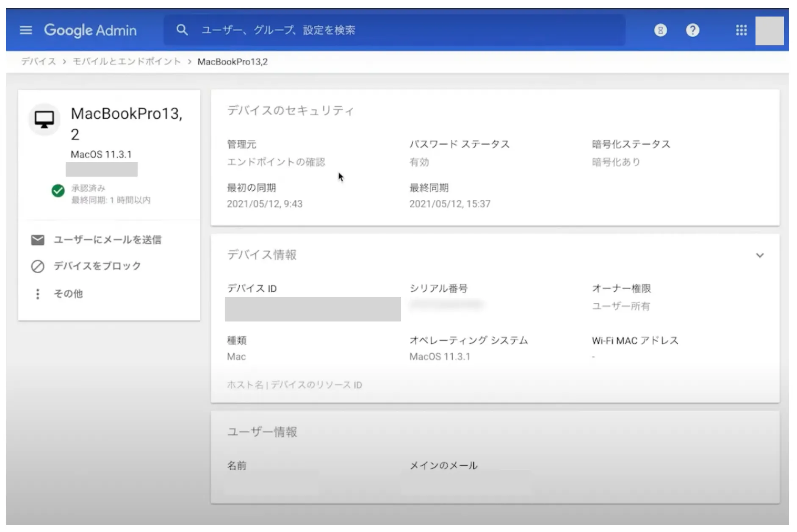Click ホスト名 | デバイスのリソース ID text
The image size is (797, 532).
294,385
